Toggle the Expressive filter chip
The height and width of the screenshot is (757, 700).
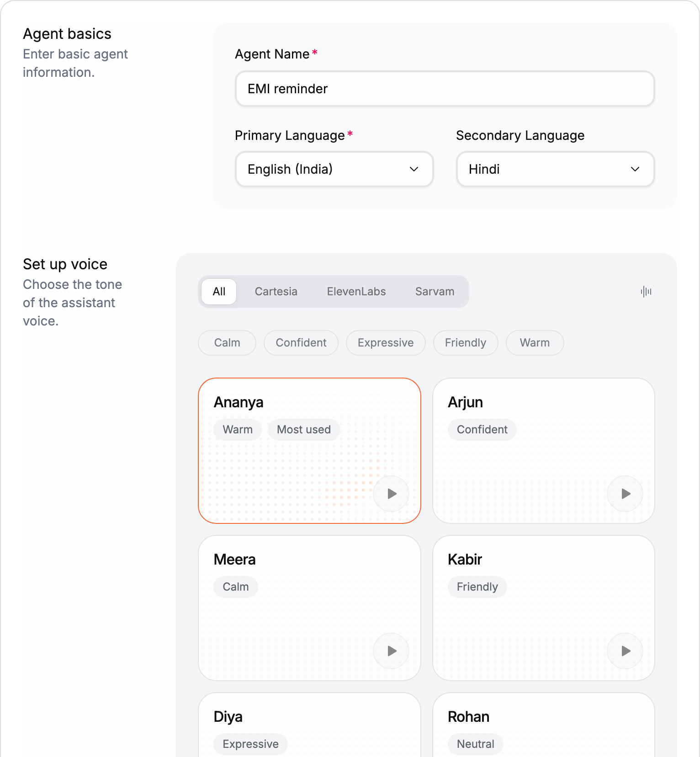(x=386, y=343)
